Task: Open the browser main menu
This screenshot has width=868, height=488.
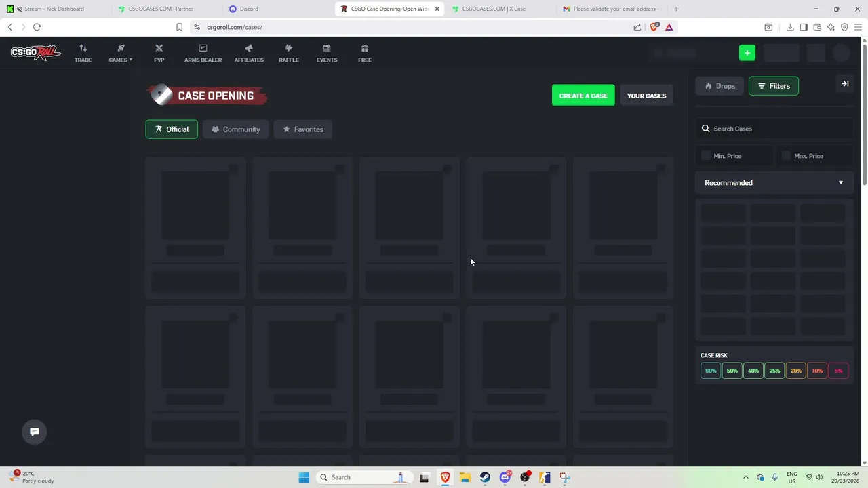Action: coord(858,27)
